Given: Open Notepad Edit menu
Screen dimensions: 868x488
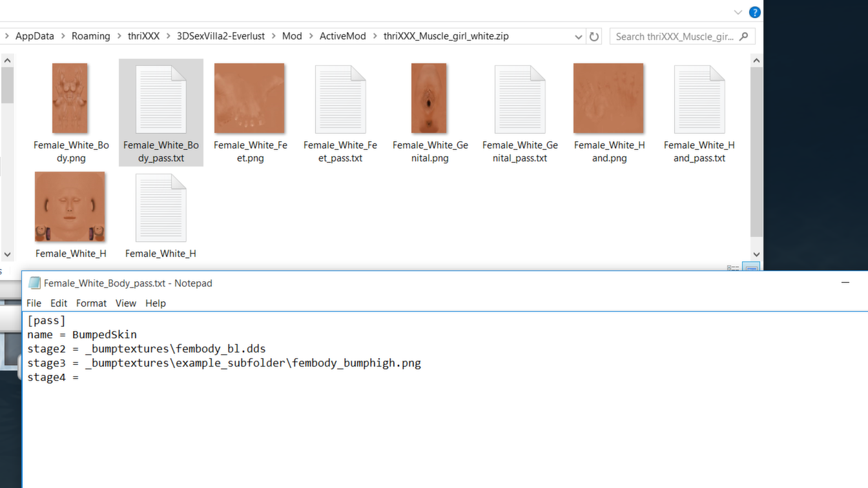Looking at the screenshot, I should point(59,303).
